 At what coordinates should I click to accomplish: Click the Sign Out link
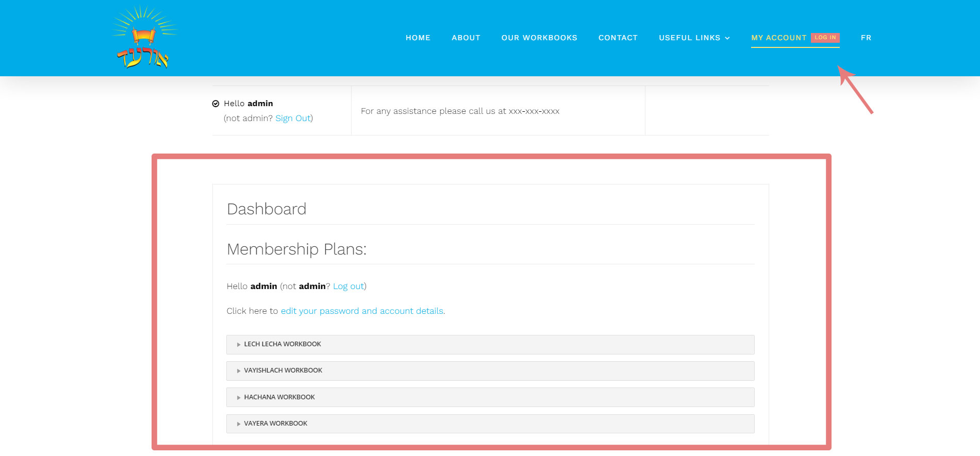tap(293, 119)
